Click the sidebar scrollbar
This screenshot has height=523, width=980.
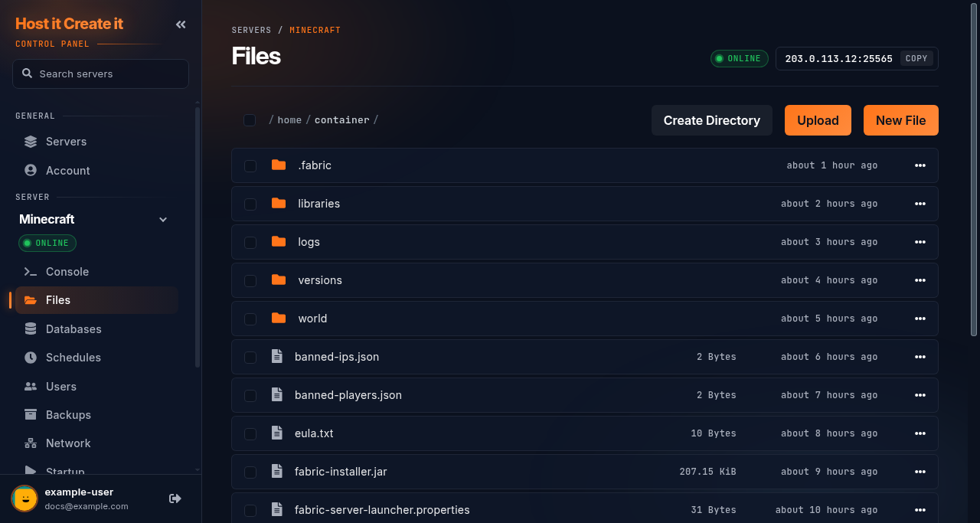(198, 237)
